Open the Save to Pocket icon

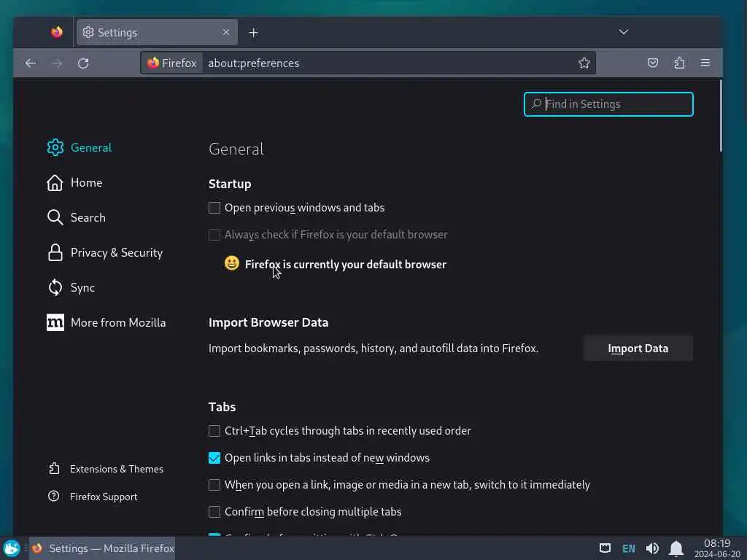pos(653,63)
